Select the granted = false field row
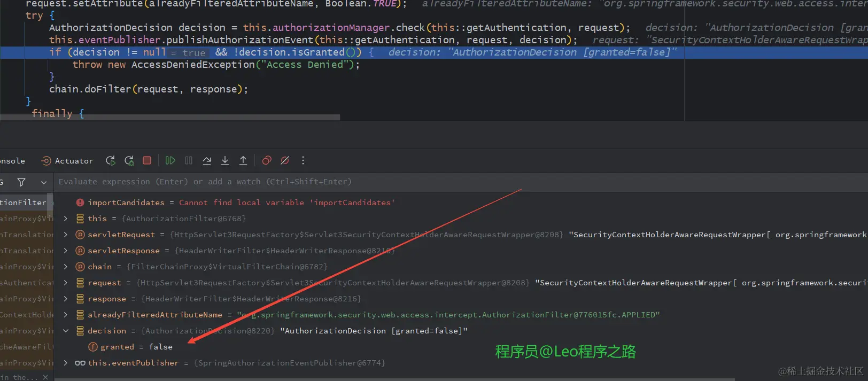 (461, 347)
